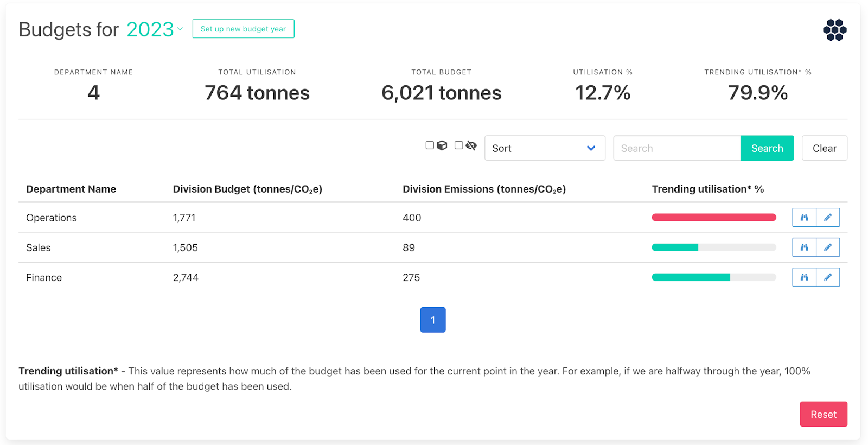View Sales department using binoculars icon
This screenshot has width=868, height=445.
point(804,247)
